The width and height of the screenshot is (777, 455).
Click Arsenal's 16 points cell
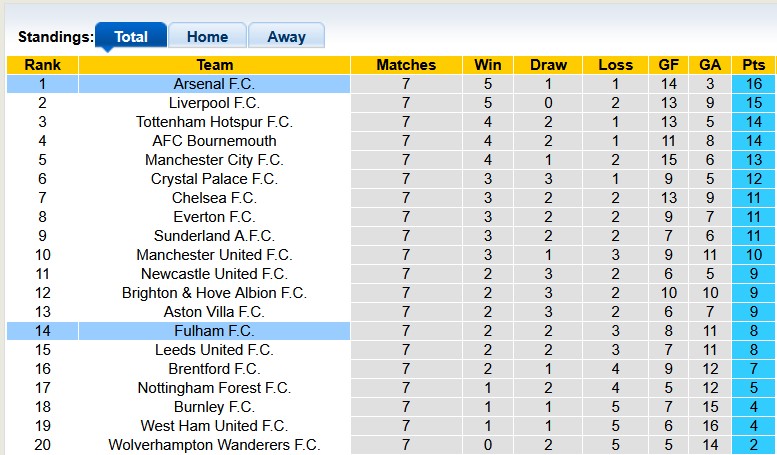(x=754, y=84)
